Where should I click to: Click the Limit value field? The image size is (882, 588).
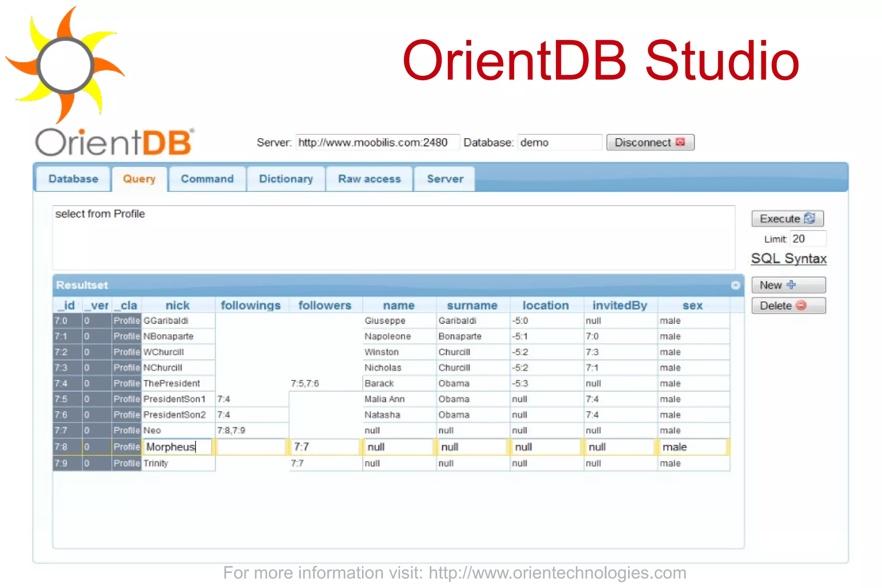pyautogui.click(x=808, y=239)
